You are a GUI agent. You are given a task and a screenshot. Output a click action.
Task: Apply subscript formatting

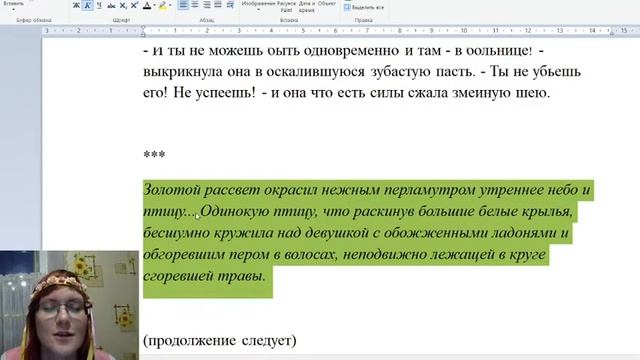point(123,5)
